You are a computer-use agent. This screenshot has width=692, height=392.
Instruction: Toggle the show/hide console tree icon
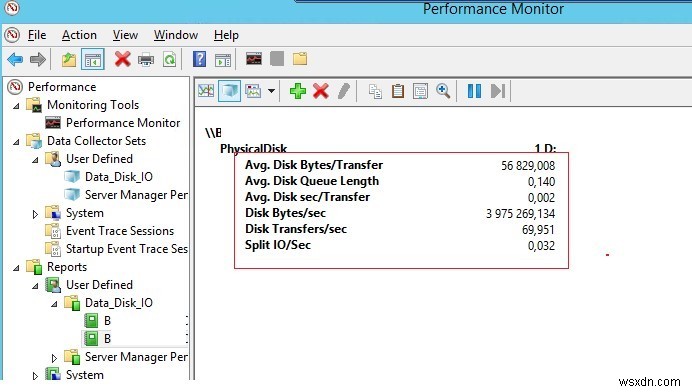coord(93,59)
